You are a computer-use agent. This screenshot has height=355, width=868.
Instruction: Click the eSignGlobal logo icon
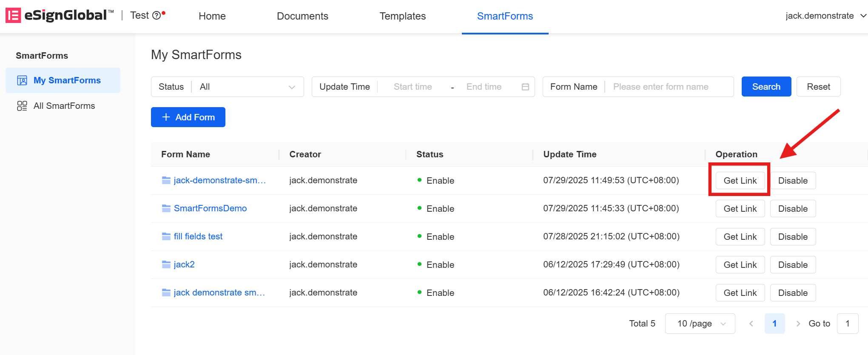[13, 15]
